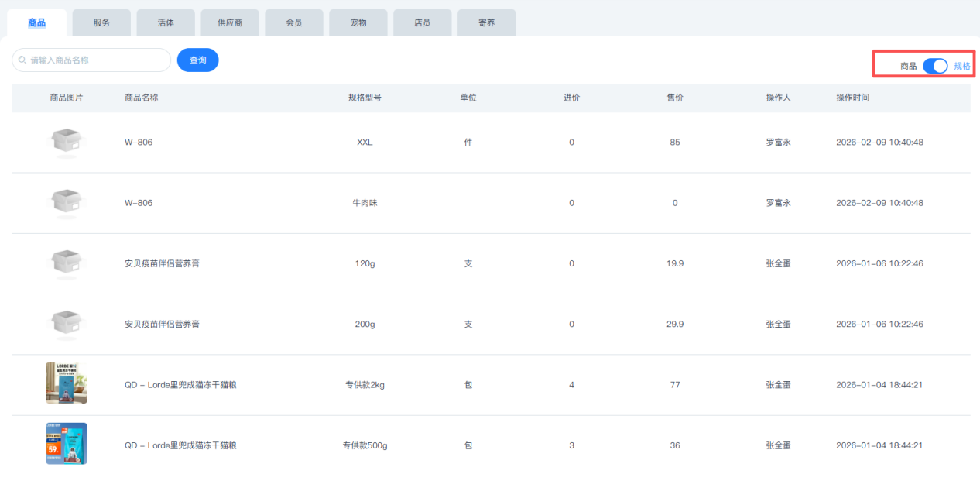The image size is (980, 481).
Task: Switch to the 店员 tab
Action: 423,22
